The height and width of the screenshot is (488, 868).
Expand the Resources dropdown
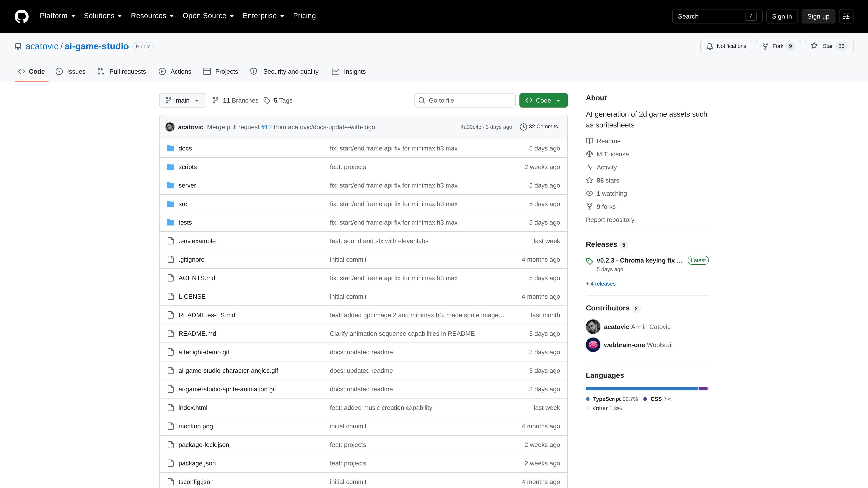(x=152, y=16)
